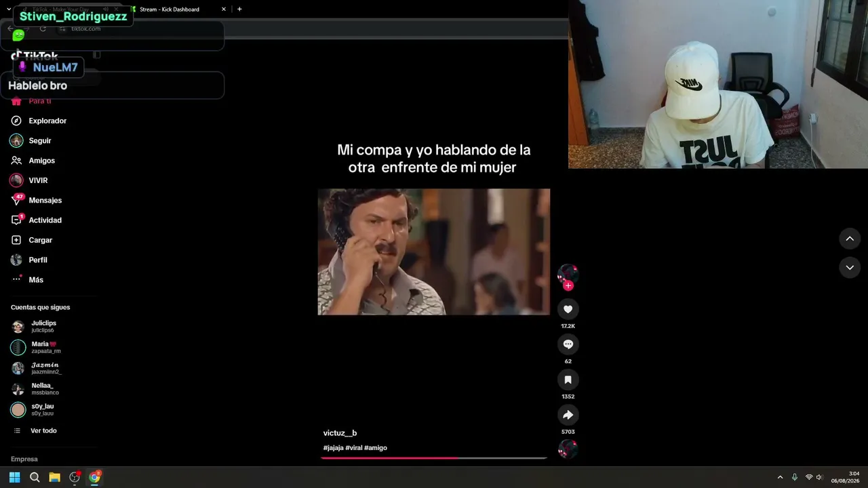Open the Wi-Fi network tray icon
The height and width of the screenshot is (488, 868).
pyautogui.click(x=808, y=477)
